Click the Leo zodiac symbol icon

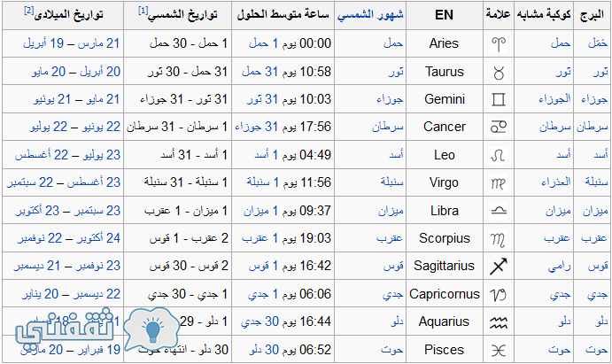(499, 155)
